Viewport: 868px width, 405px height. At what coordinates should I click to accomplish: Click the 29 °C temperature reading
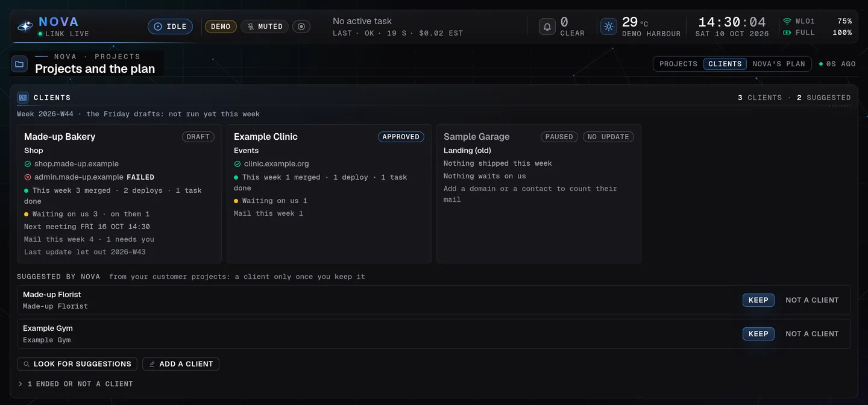coord(635,22)
